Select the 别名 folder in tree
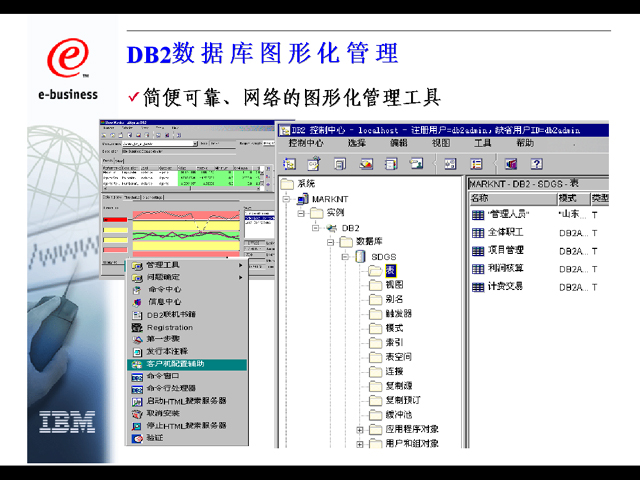 (x=386, y=299)
